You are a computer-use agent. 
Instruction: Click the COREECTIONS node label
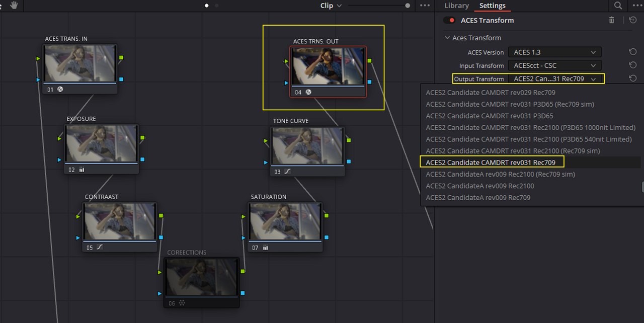(187, 253)
